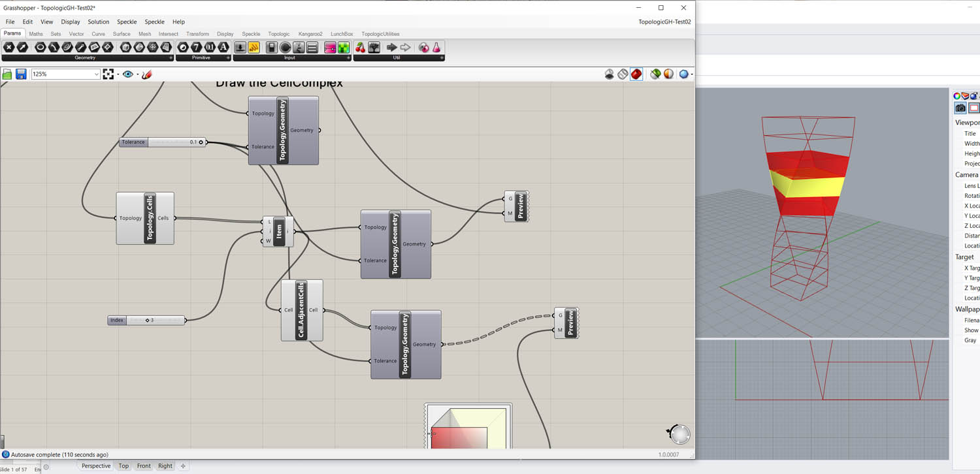
Task: Click the camera icon in Rhino properties panel
Action: 960,108
